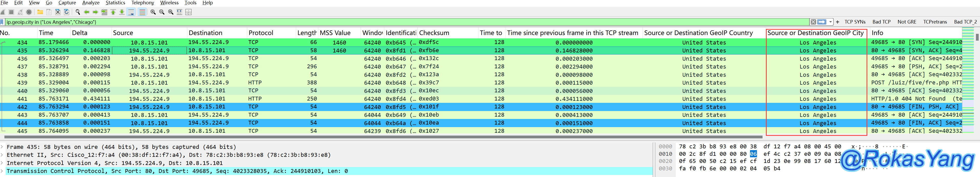Zoom in on packet list text
980x177 pixels.
(x=153, y=12)
